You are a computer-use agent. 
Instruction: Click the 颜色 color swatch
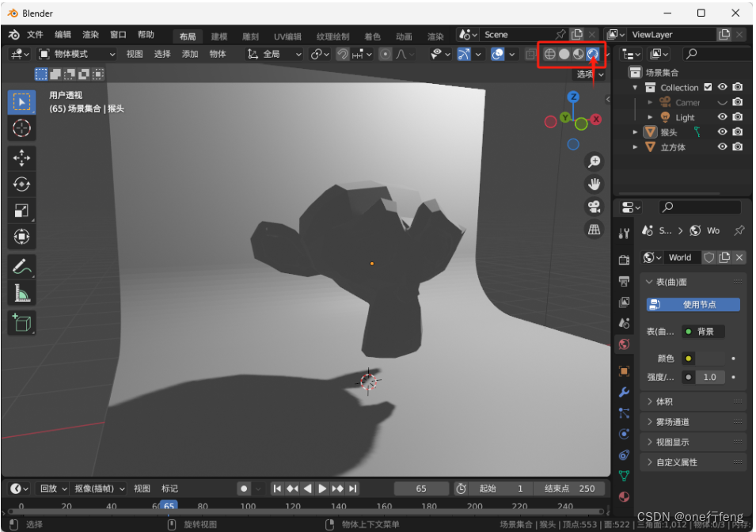[x=709, y=359]
